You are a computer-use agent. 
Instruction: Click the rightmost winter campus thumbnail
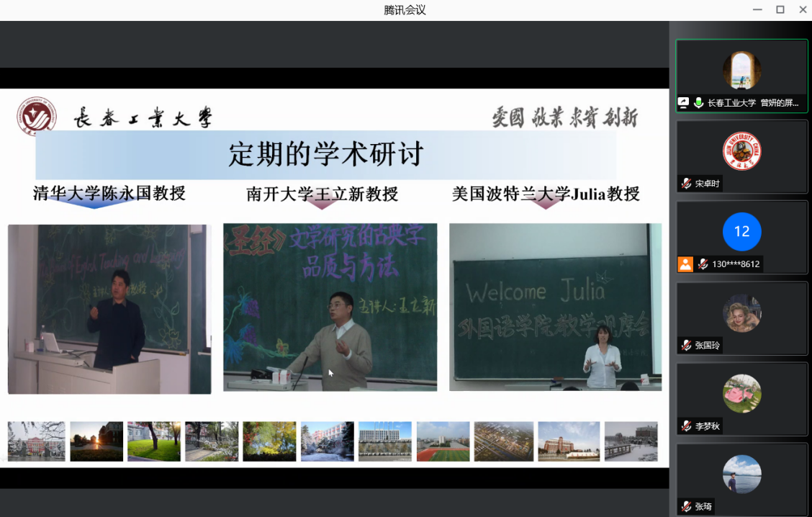(x=631, y=441)
